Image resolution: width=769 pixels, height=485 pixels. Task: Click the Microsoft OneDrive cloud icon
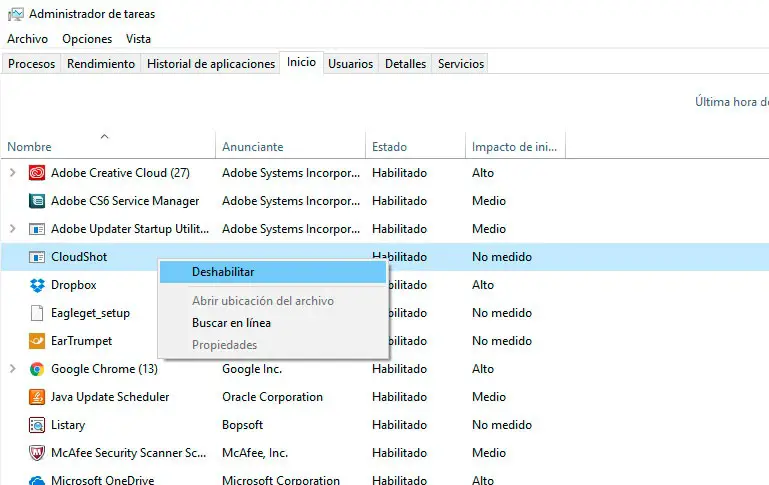[x=37, y=481]
